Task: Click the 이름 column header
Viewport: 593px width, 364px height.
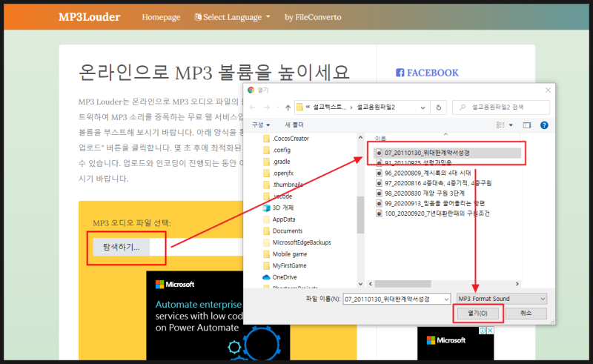Action: coord(380,139)
